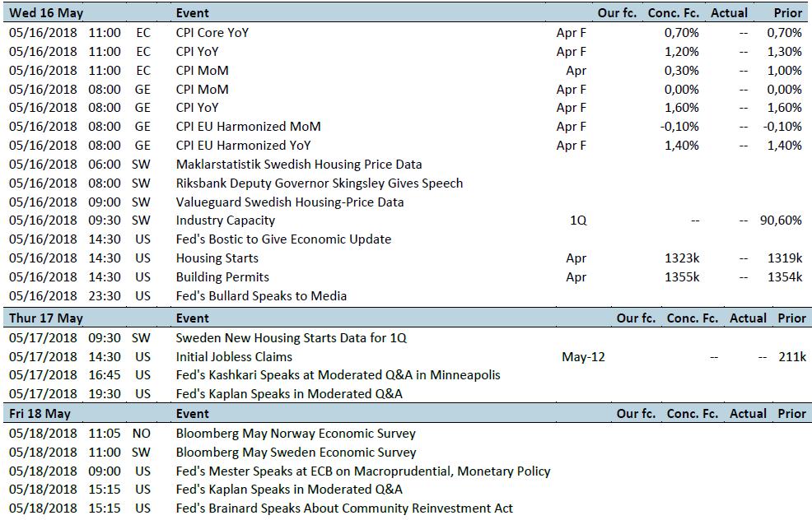812x520 pixels.
Task: Click CPI EU Harmonized MoM consensus value
Action: 679,127
